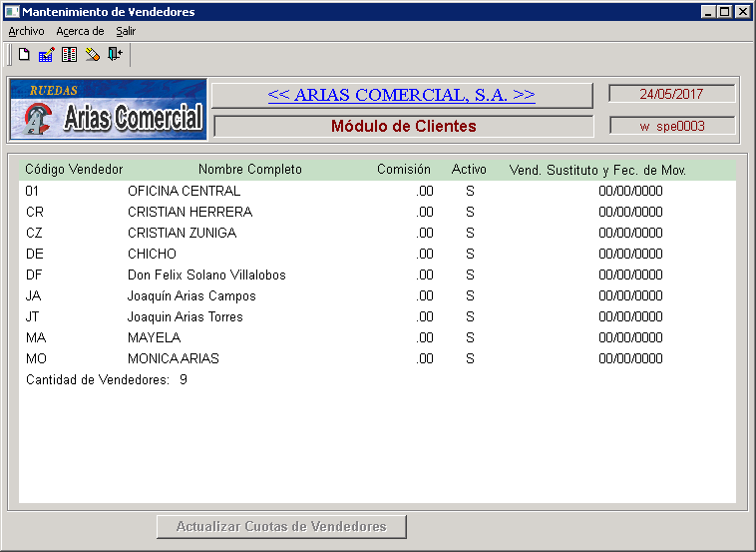This screenshot has width=756, height=552.
Task: Open the Acerca de menu
Action: pyautogui.click(x=80, y=31)
